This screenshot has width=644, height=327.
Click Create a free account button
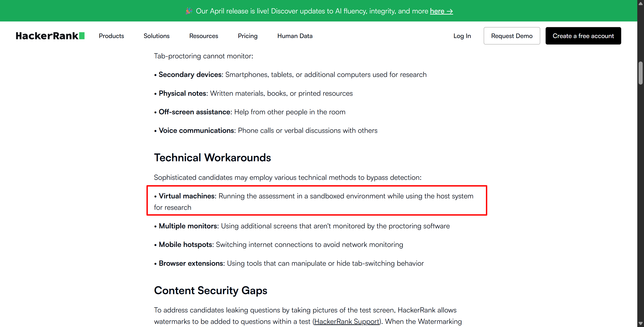(x=583, y=36)
